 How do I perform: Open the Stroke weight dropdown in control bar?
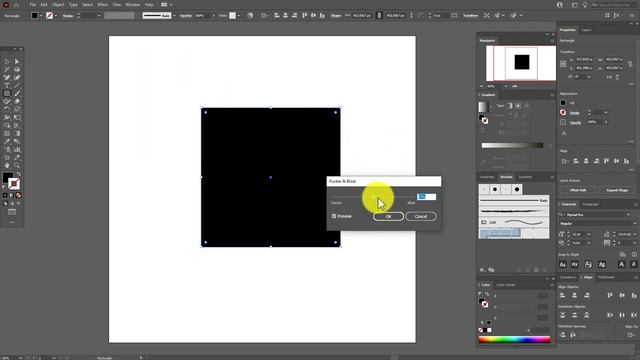(99, 16)
